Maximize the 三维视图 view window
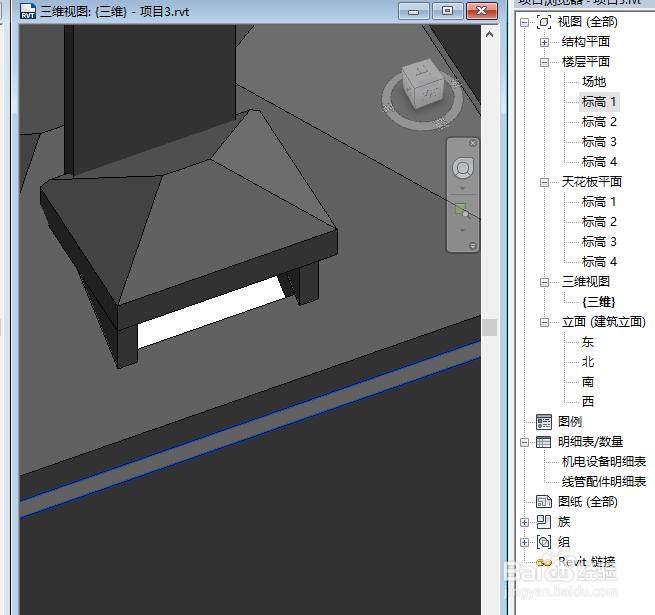 coord(447,11)
